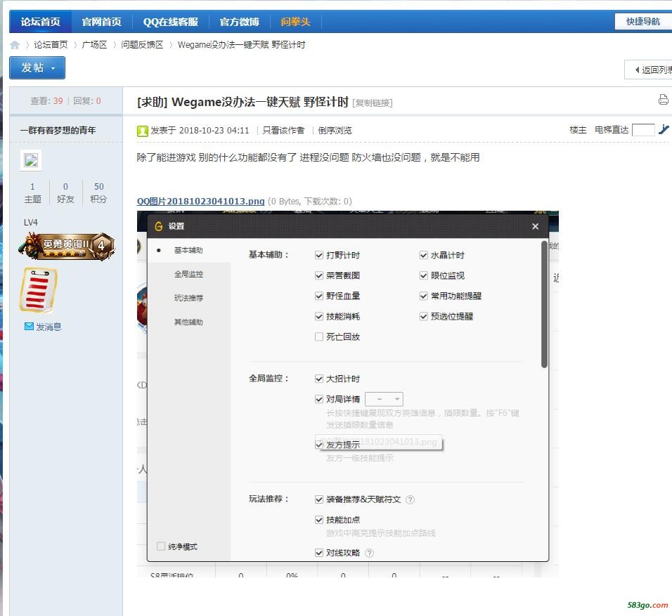Click the settings dialog vertical scrollbar
The height and width of the screenshot is (616, 672).
point(544,304)
